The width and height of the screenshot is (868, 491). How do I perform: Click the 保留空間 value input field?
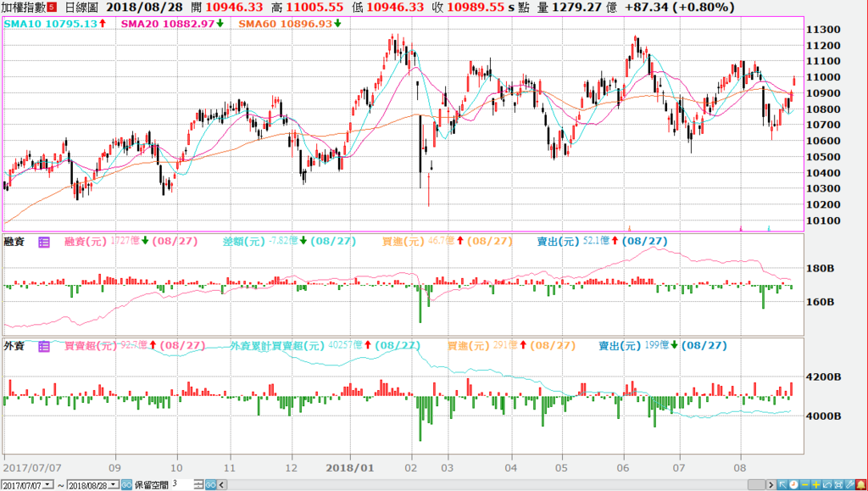click(x=183, y=484)
